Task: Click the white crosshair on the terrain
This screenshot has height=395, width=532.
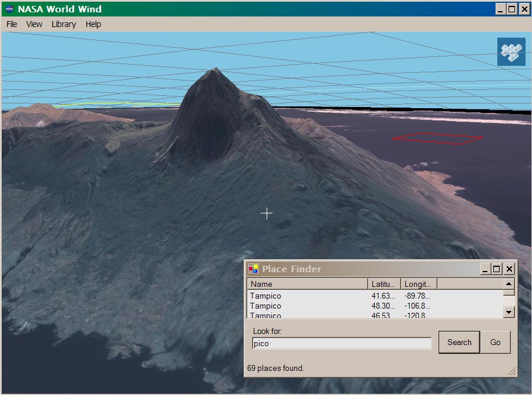Action: 267,213
